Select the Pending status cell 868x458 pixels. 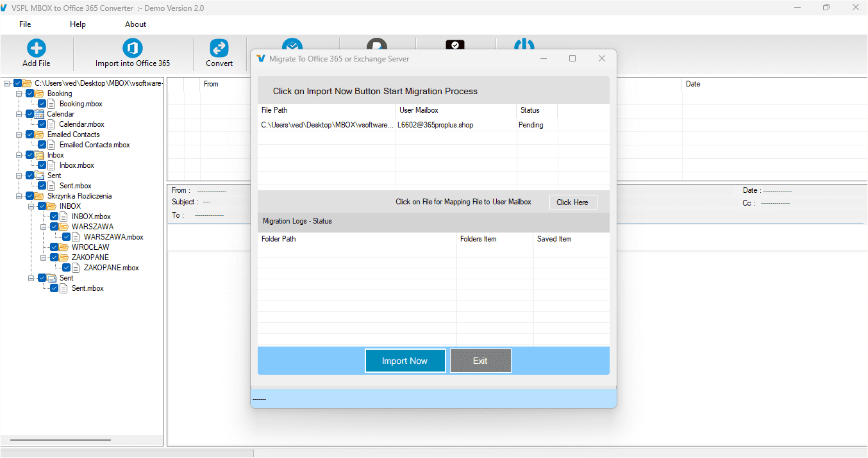click(537, 125)
